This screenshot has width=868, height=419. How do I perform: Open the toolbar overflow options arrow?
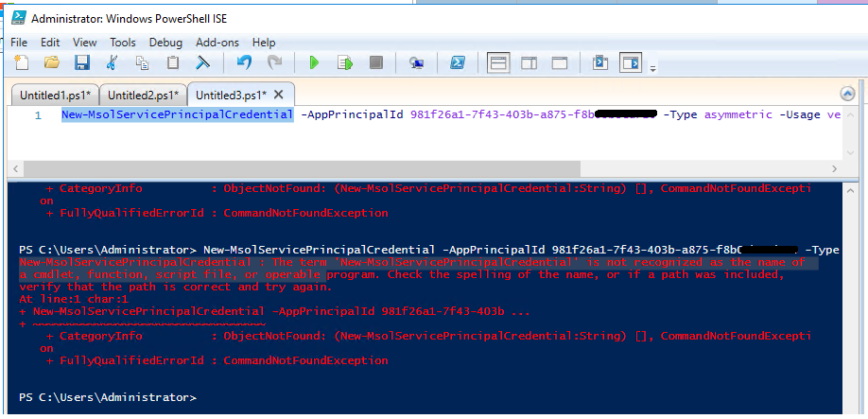[652, 70]
